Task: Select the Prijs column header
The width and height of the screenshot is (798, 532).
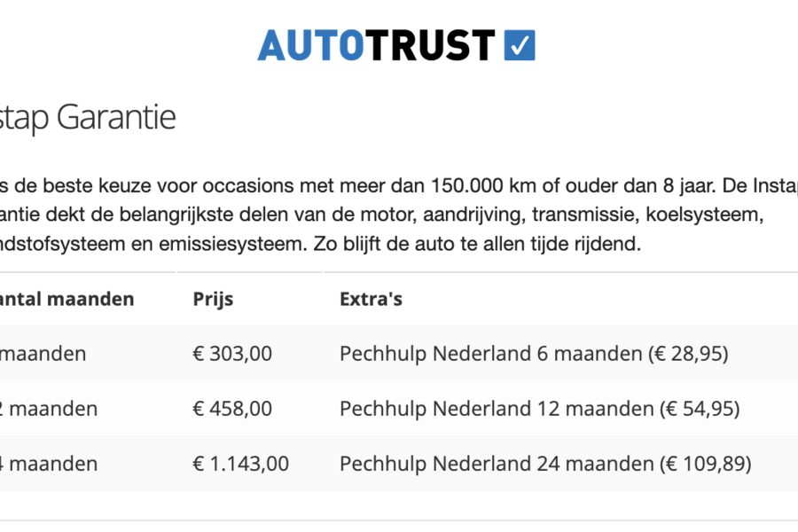Action: click(213, 299)
